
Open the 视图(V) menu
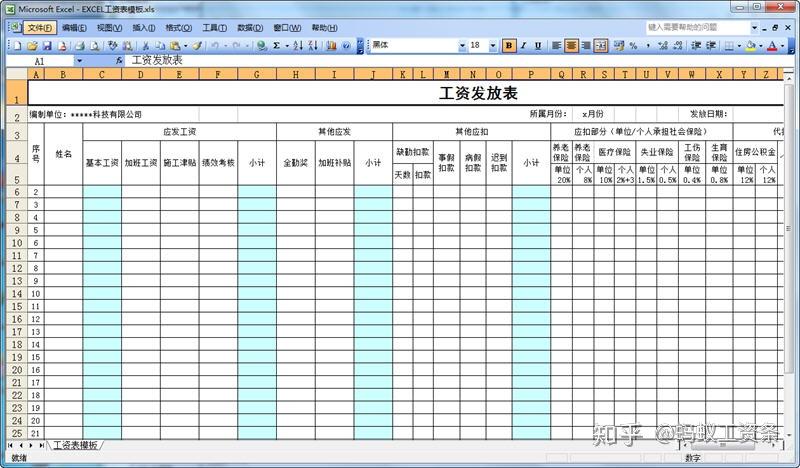[x=109, y=28]
